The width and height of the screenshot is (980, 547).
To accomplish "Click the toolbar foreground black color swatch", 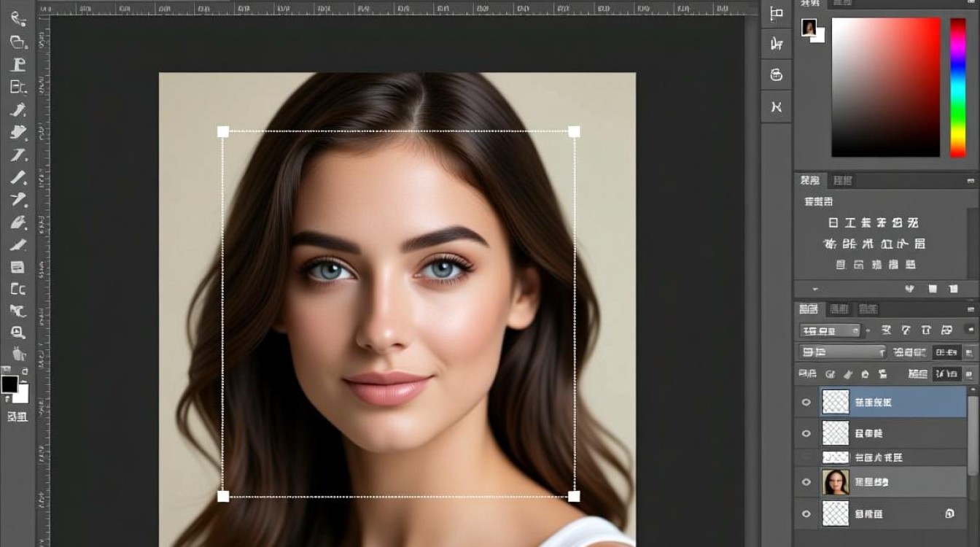I will pos(9,384).
